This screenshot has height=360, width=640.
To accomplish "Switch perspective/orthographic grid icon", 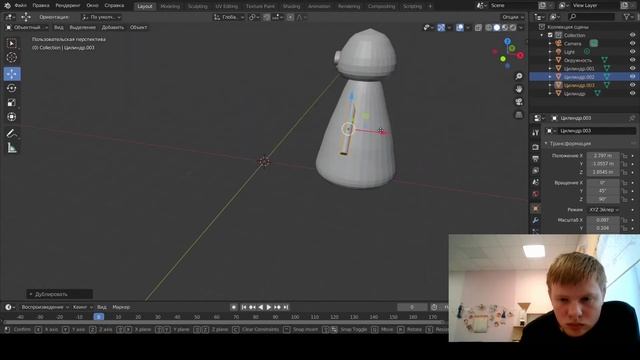I will pyautogui.click(x=519, y=115).
